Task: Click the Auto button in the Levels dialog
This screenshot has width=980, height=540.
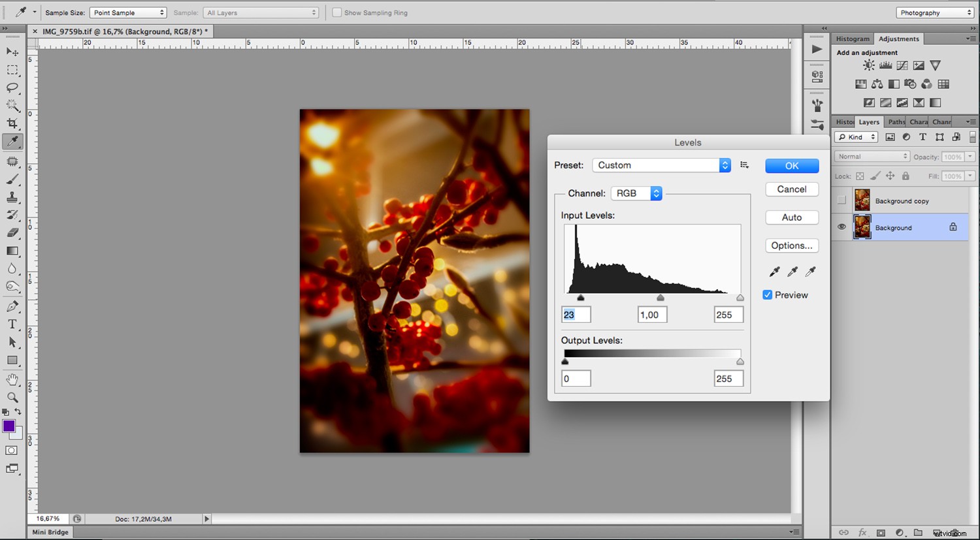Action: (791, 217)
